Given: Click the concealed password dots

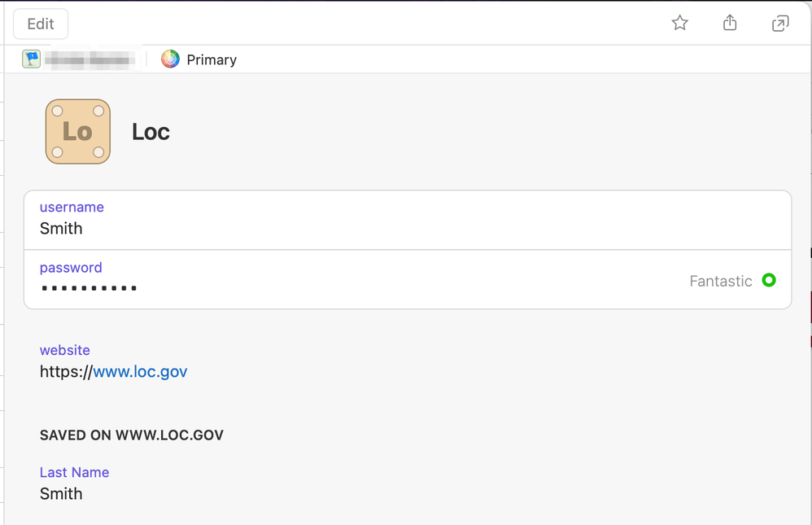Looking at the screenshot, I should 89,288.
